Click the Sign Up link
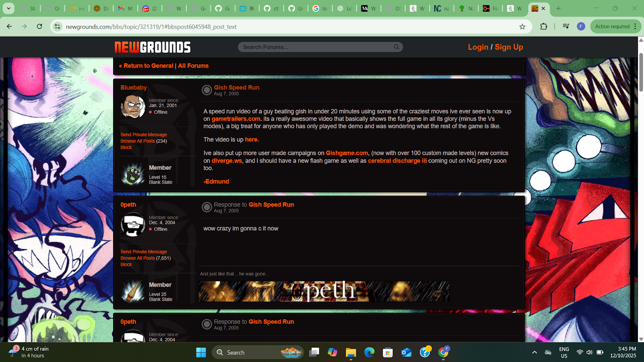This screenshot has width=644, height=362. pos(509,47)
